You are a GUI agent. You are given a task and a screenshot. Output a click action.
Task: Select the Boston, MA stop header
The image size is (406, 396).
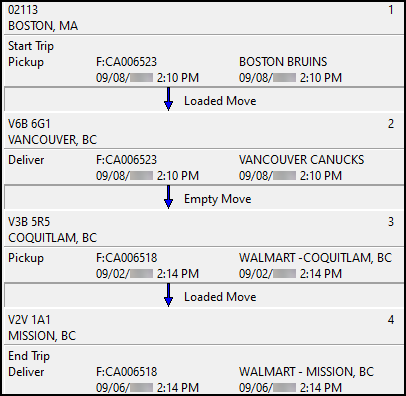[x=203, y=18]
